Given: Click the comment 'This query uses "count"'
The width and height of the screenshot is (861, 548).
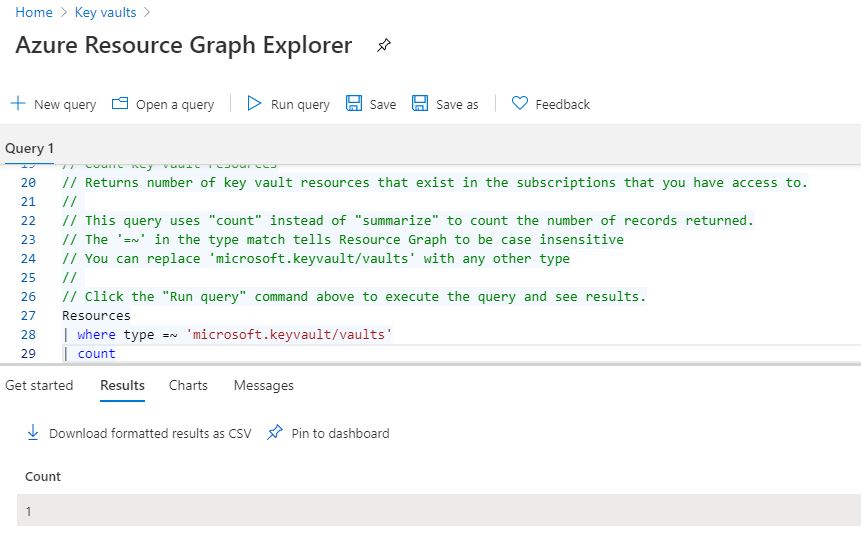Looking at the screenshot, I should coord(407,220).
